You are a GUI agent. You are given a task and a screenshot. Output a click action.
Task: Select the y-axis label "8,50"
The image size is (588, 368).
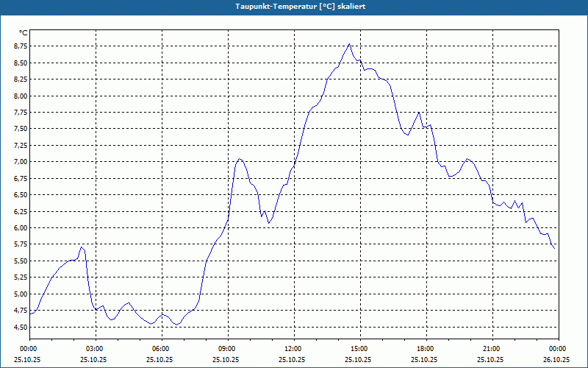point(21,63)
